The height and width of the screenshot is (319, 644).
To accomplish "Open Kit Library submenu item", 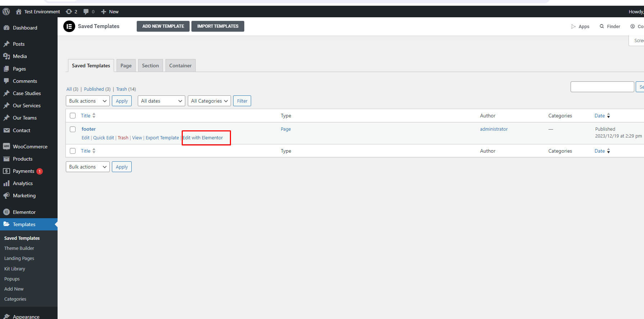I will pyautogui.click(x=15, y=269).
